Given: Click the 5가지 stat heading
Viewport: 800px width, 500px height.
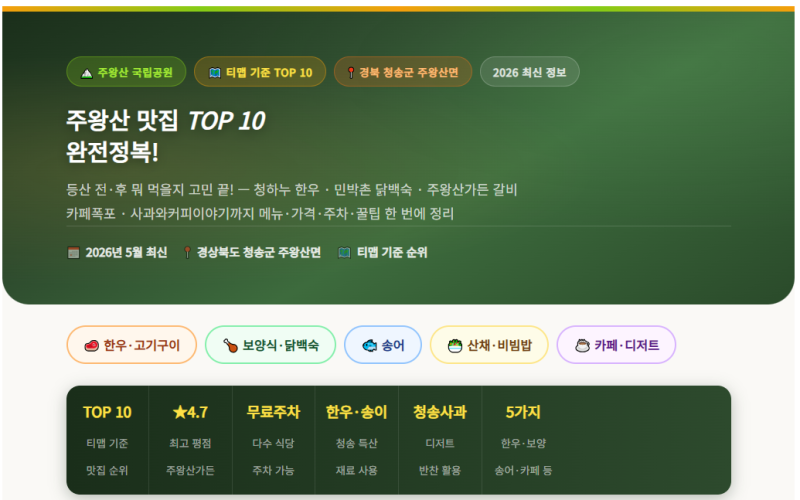Looking at the screenshot, I should tap(523, 412).
